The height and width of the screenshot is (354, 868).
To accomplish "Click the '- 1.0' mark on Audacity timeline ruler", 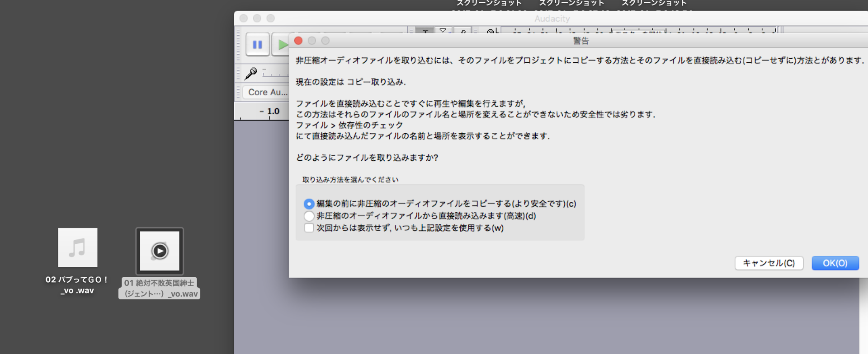I will click(270, 111).
